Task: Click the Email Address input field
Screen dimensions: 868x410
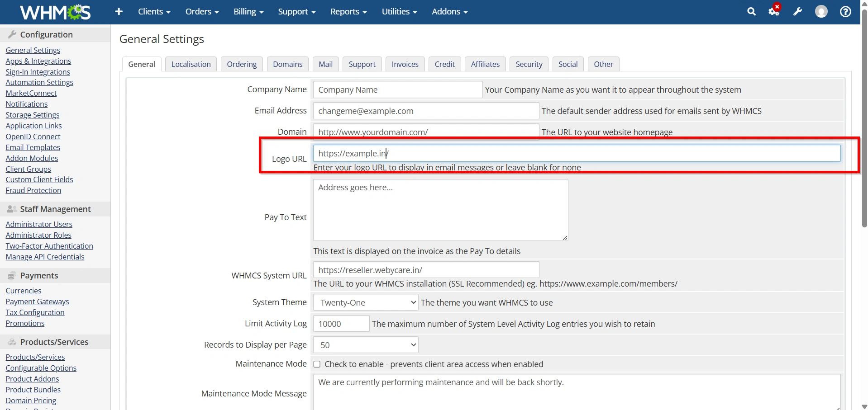Action: point(426,111)
